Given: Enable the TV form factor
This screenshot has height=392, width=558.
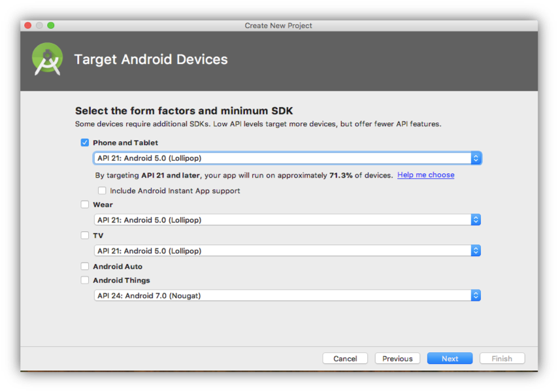Looking at the screenshot, I should [85, 235].
